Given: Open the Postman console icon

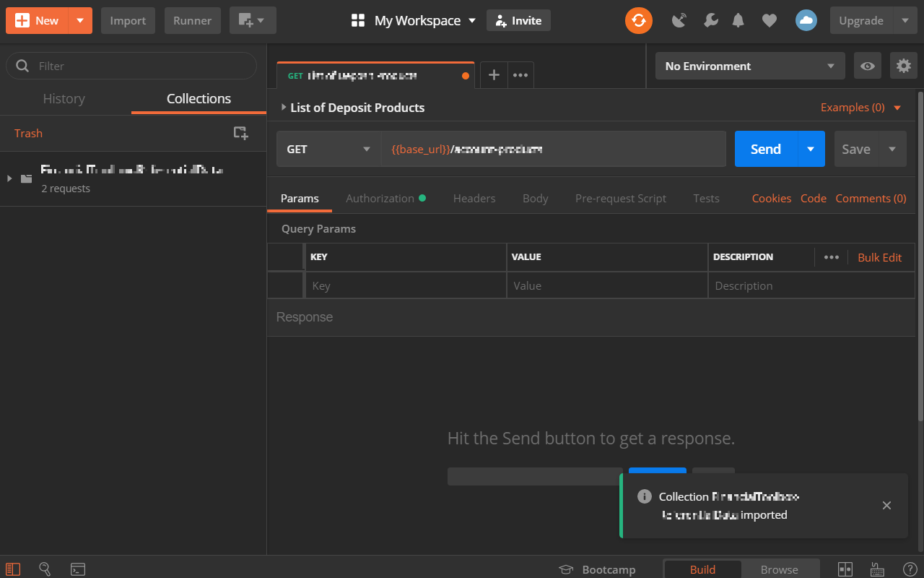Looking at the screenshot, I should [78, 569].
